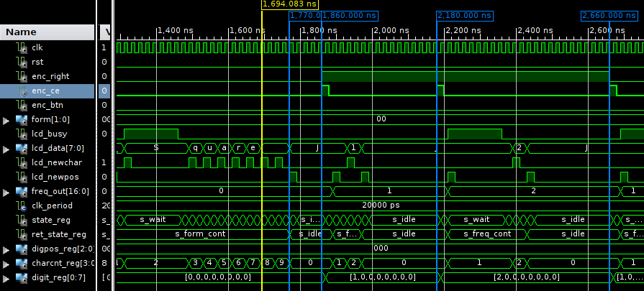
Task: Click the clk_period signal icon
Action: point(21,205)
